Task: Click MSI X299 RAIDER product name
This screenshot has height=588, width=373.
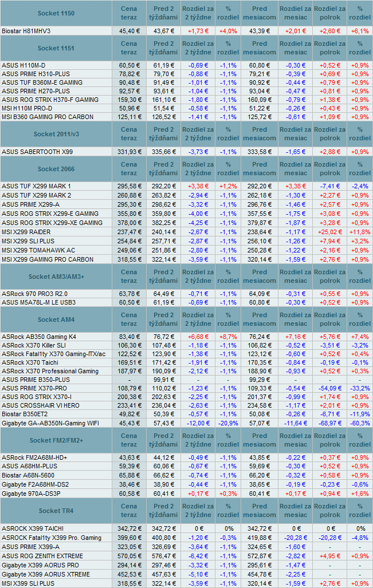Action: 27,232
